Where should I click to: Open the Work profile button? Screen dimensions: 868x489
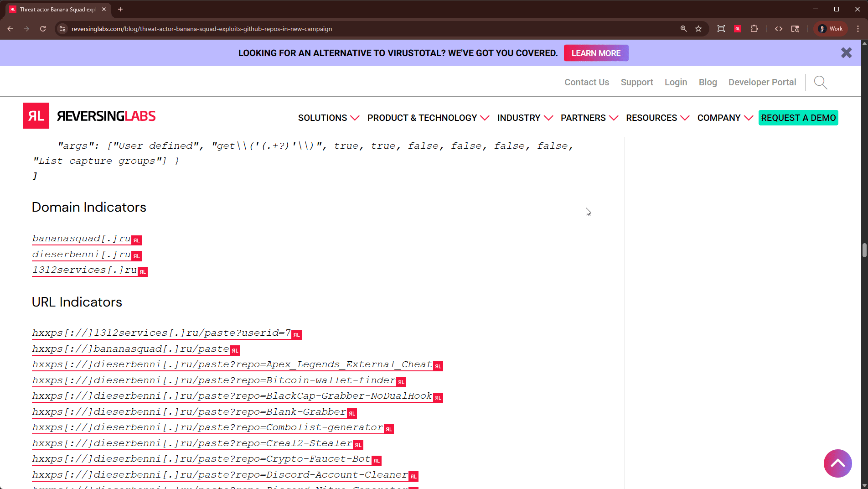point(831,29)
